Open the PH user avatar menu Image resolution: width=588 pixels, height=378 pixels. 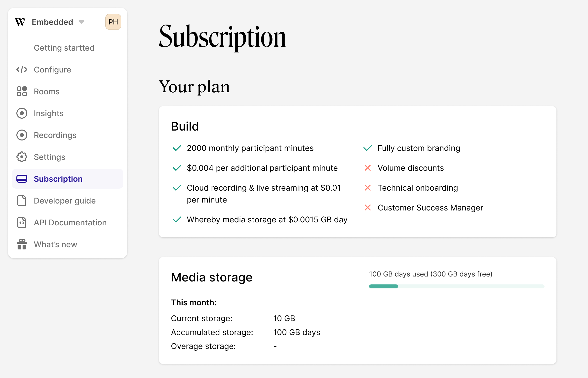[x=113, y=22]
